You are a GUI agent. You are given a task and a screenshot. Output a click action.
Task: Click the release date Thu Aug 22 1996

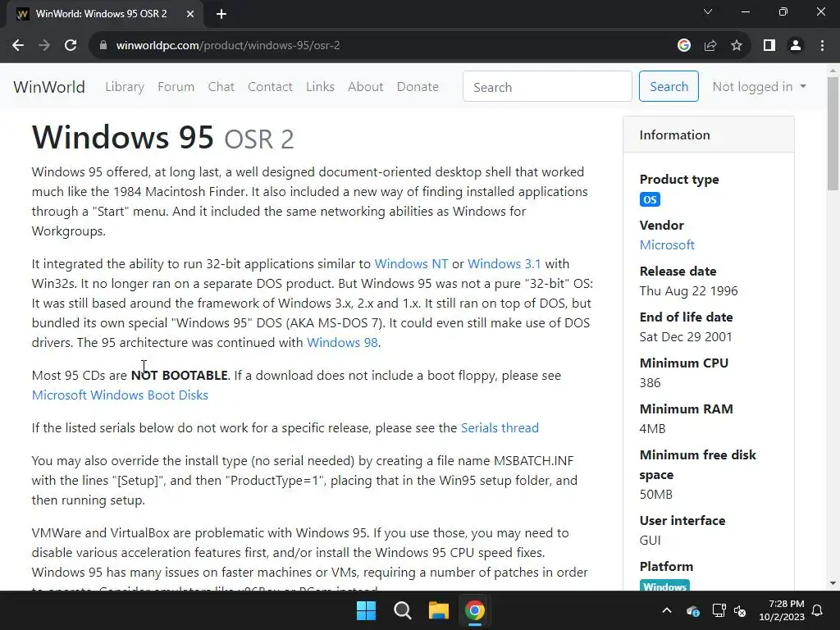(x=688, y=291)
